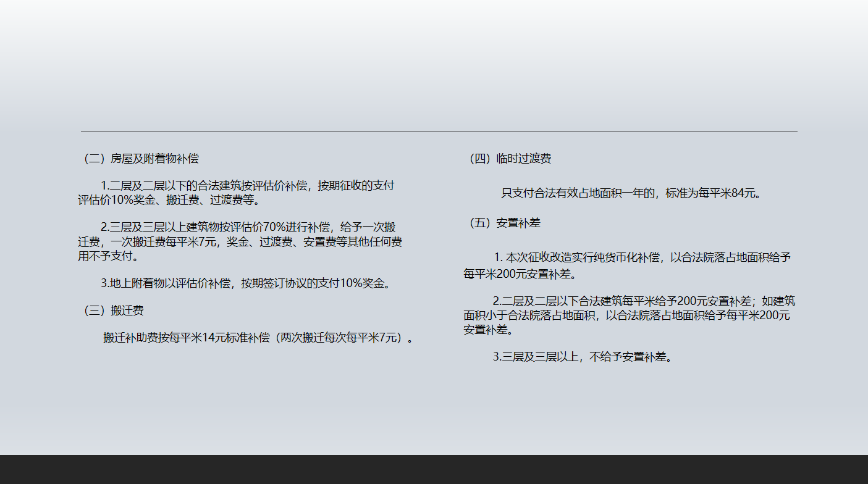This screenshot has height=484, width=868.
Task: Click the line "3.三层及三层以上，不给予安置补差。"
Action: point(583,356)
